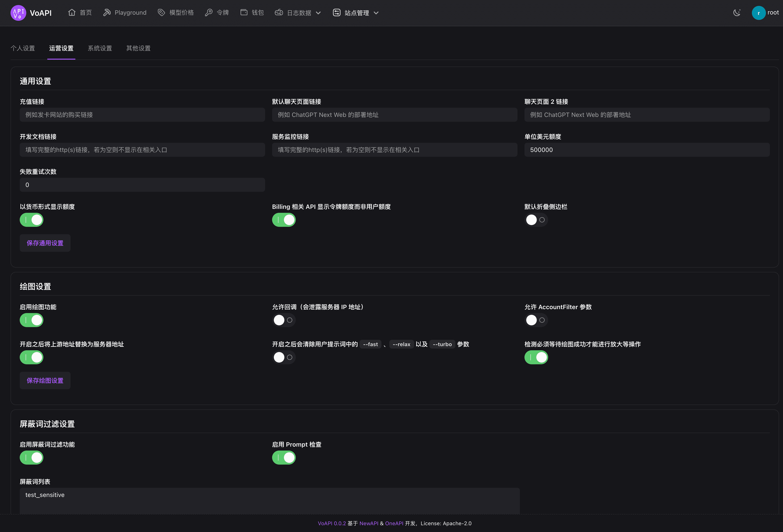
Task: Click the VoAPI brand name text
Action: click(41, 13)
